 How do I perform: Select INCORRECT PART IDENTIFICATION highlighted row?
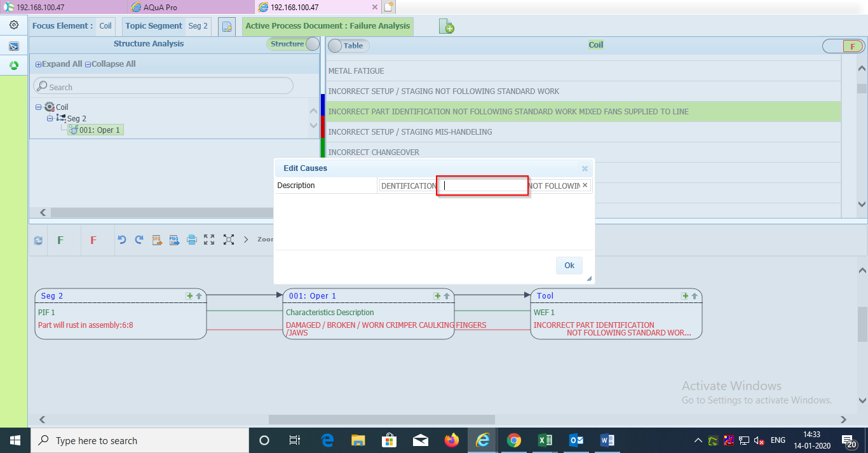[x=583, y=112]
